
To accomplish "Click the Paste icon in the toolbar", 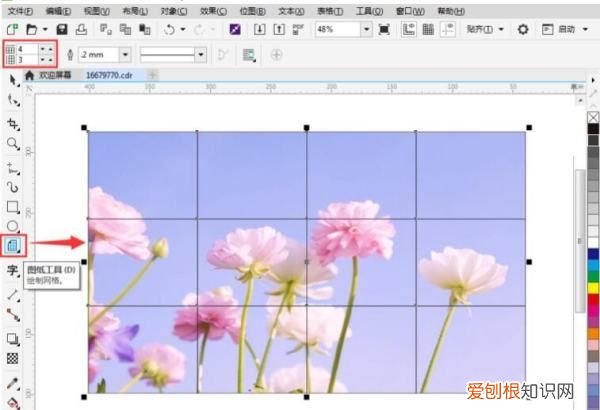I will [x=145, y=29].
